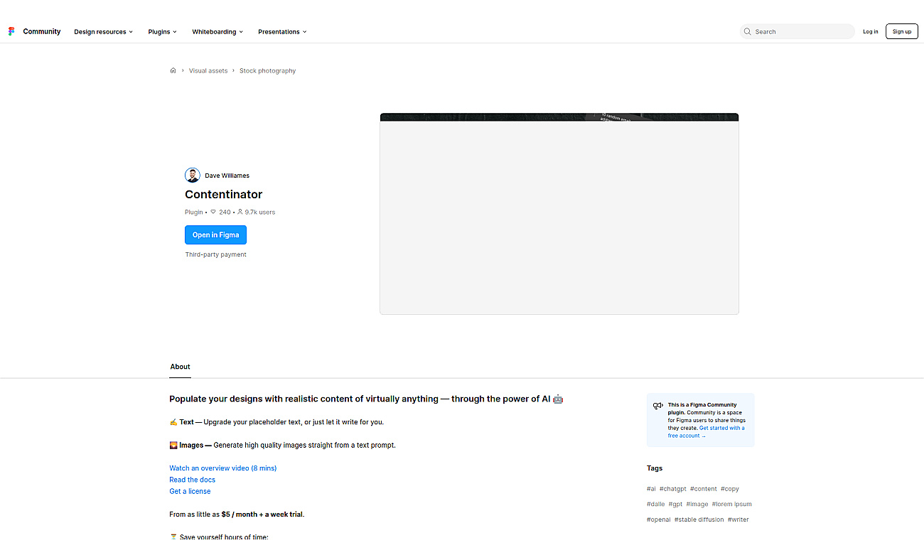Viewport: 924px width, 560px height.
Task: Select the About tab
Action: (181, 367)
